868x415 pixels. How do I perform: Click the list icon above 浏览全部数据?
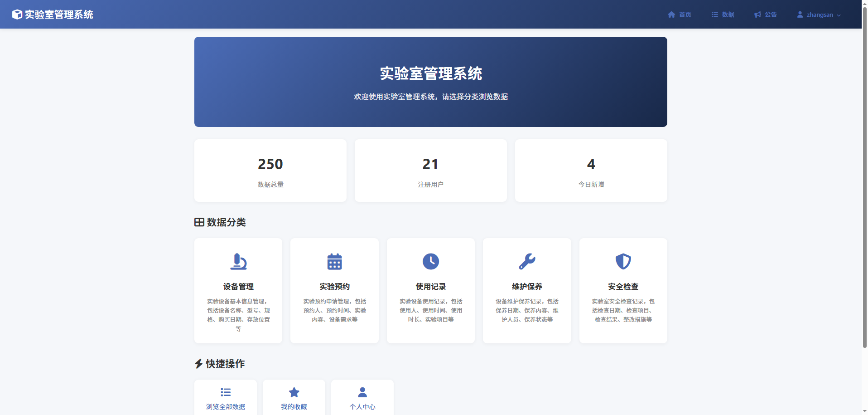point(226,392)
